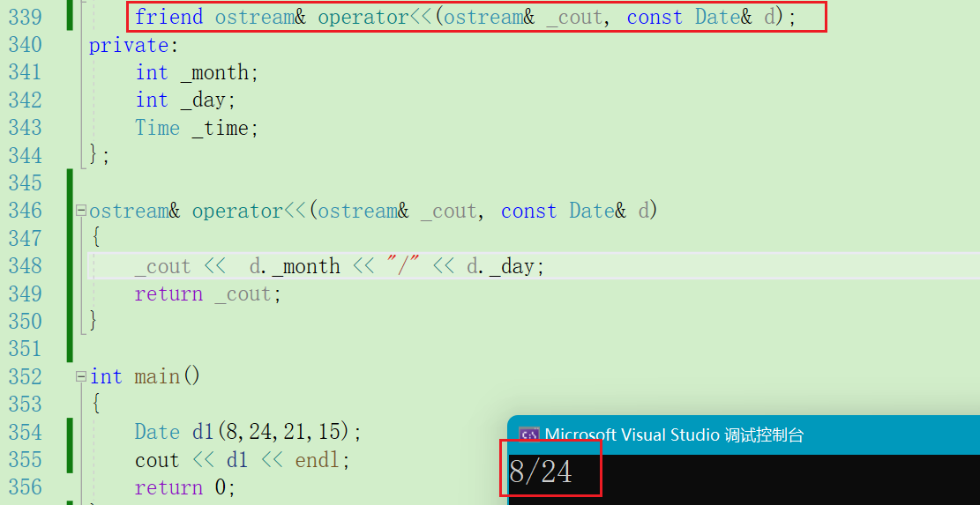This screenshot has height=505, width=980.
Task: Place cursor on 'private:' at line 340
Action: (134, 45)
